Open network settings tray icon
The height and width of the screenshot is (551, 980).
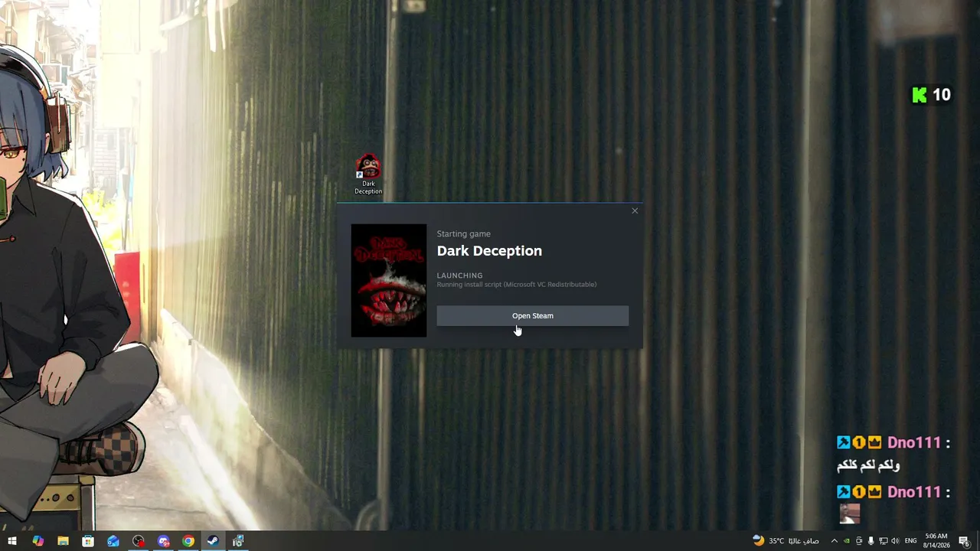click(x=884, y=541)
